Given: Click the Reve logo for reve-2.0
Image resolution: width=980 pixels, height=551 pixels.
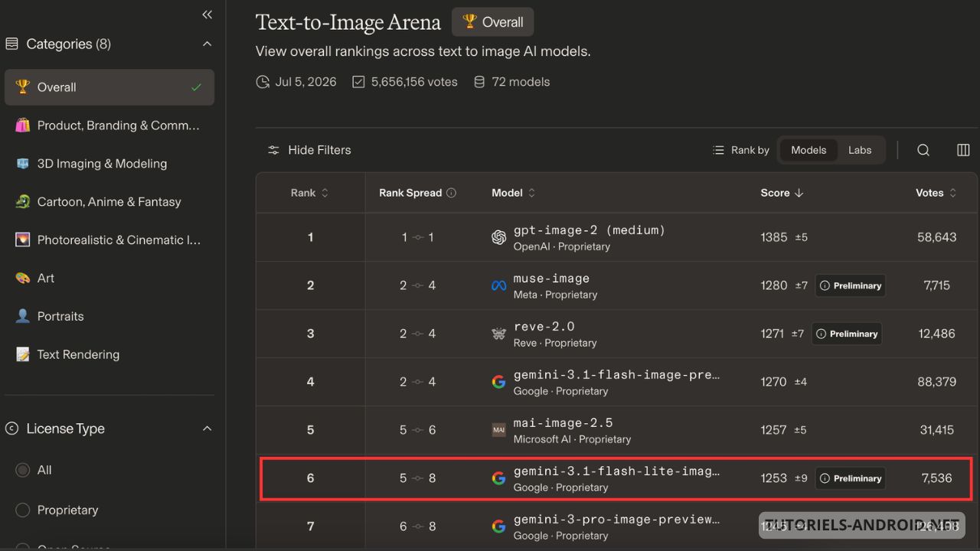Looking at the screenshot, I should point(498,334).
